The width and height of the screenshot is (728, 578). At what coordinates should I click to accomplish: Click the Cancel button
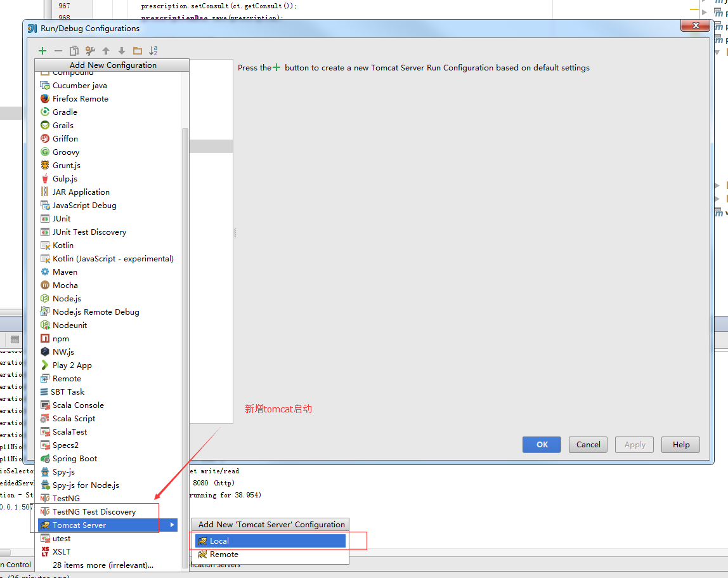point(588,445)
